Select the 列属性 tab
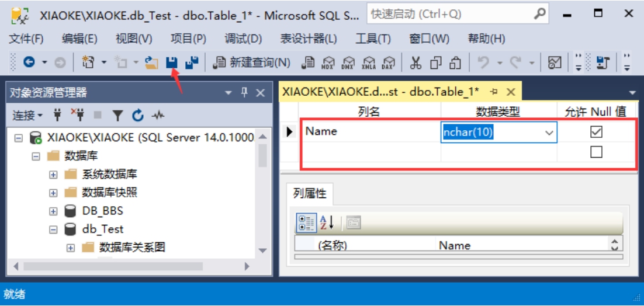644x306 pixels. point(310,194)
